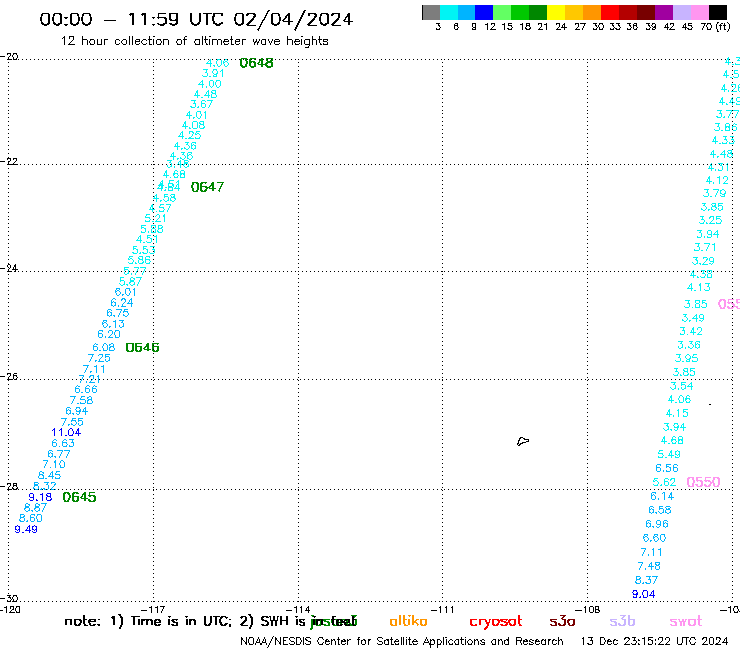The height and width of the screenshot is (650, 740).
Task: Click the wave height value 9.04
Action: tap(644, 594)
